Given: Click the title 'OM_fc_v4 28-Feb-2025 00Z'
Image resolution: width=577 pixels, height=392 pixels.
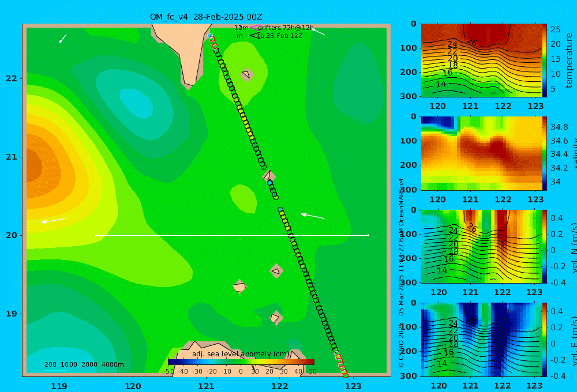Looking at the screenshot, I should 206,17.
